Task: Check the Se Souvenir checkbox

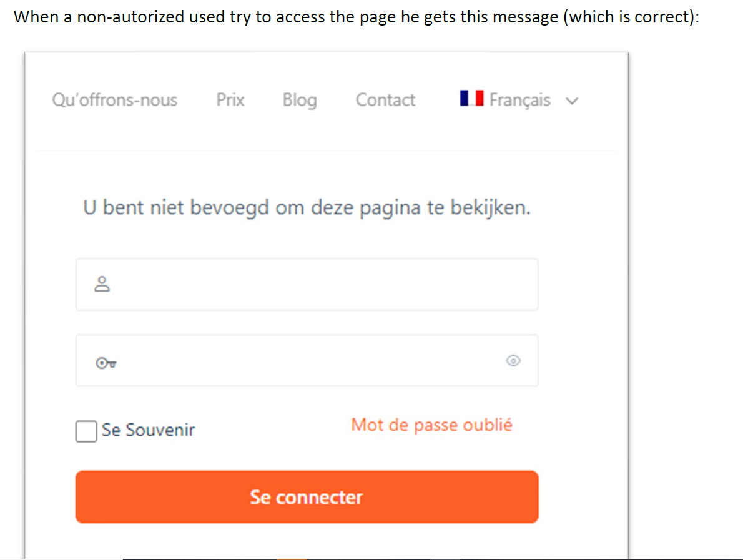Action: (86, 431)
